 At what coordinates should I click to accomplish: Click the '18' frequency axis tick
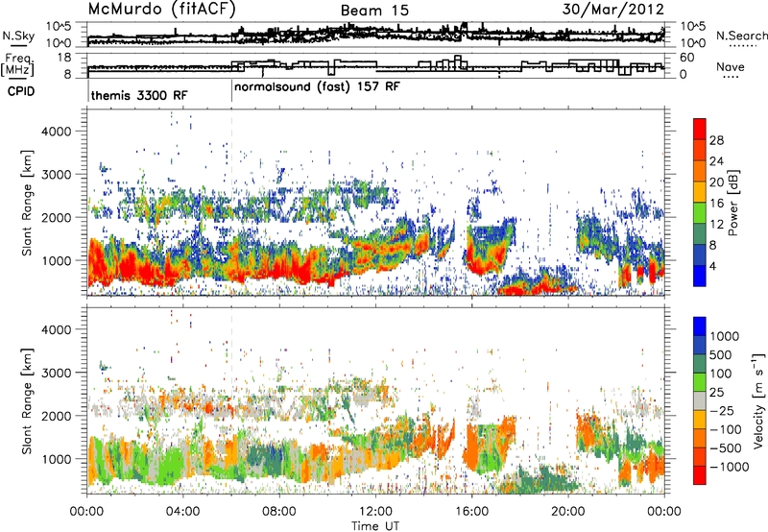(63, 58)
